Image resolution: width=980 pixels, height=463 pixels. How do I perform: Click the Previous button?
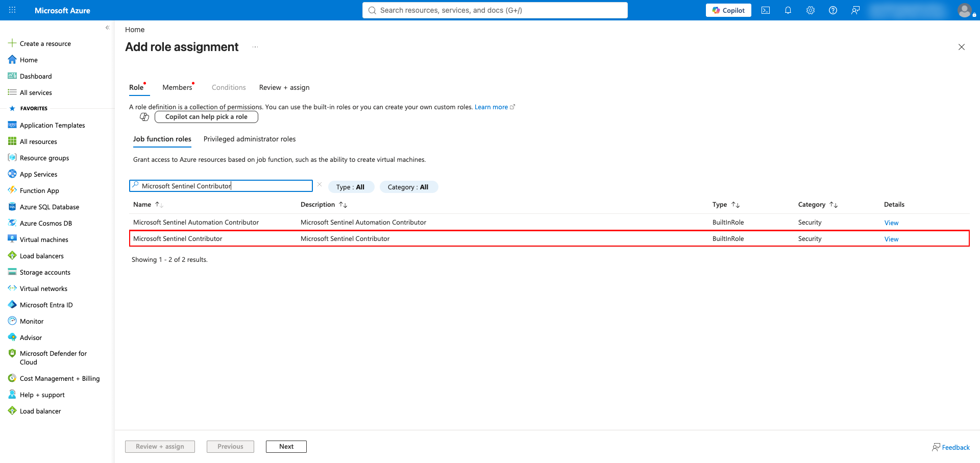[x=230, y=447]
